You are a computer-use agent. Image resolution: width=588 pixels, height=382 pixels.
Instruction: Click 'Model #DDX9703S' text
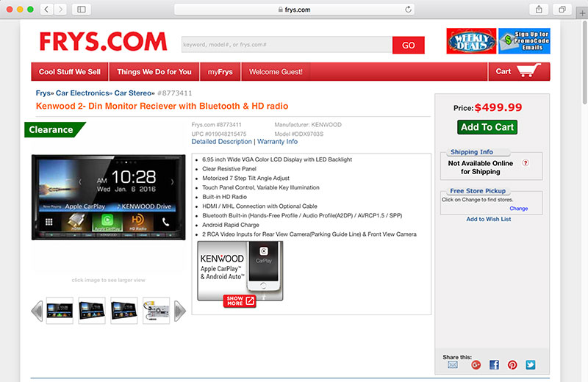[x=299, y=134]
